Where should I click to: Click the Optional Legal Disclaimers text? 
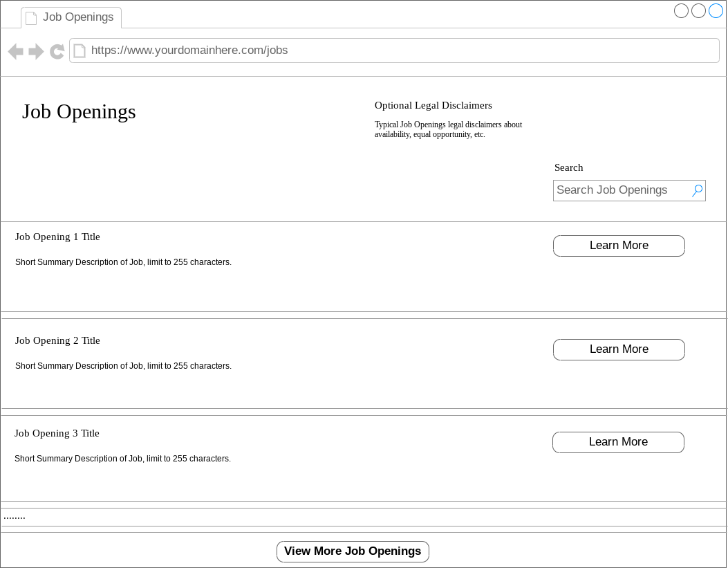click(433, 105)
